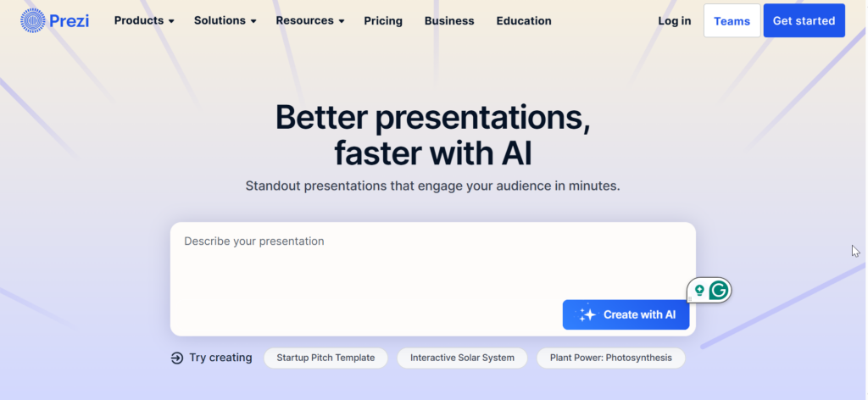
Task: Click the Prezi circular logo icon
Action: [x=33, y=20]
